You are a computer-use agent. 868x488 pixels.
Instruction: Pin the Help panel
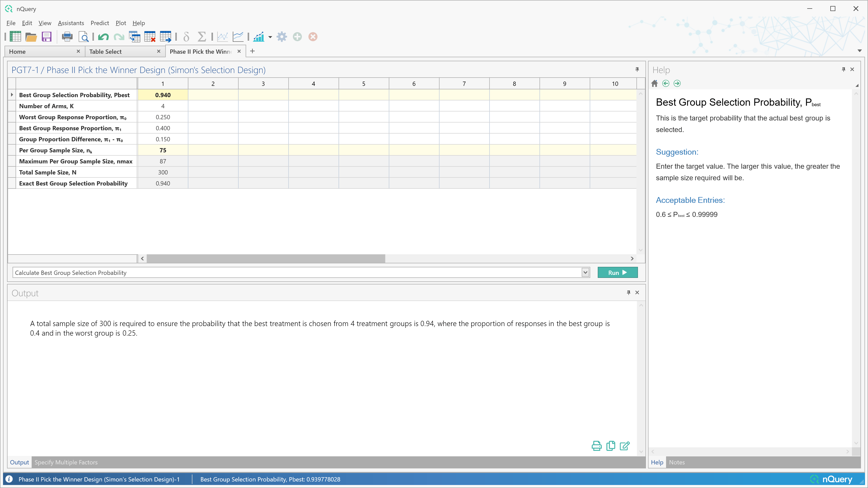pyautogui.click(x=843, y=69)
